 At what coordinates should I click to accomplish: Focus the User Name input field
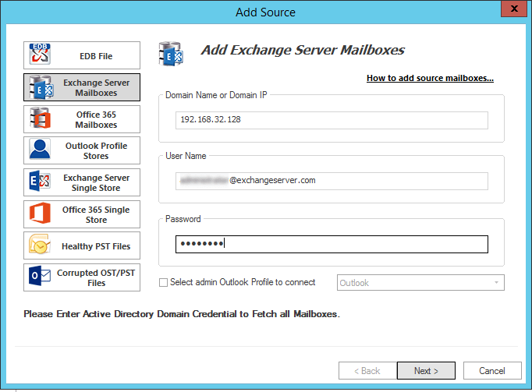(332, 181)
